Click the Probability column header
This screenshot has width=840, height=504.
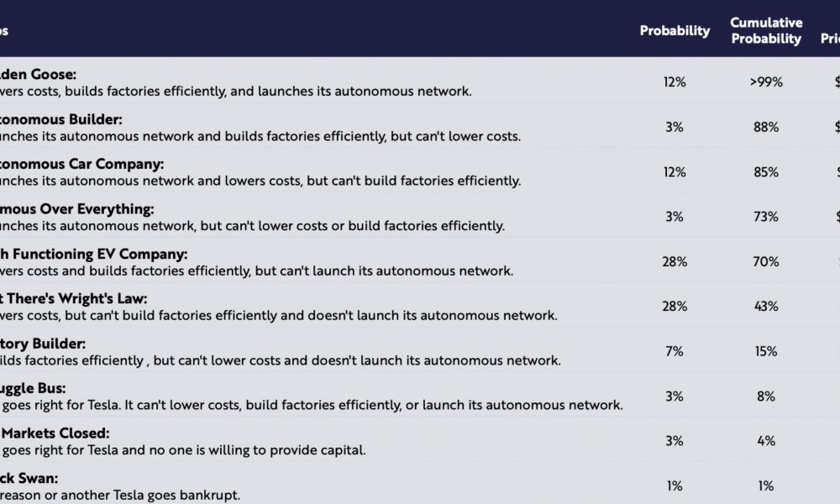coord(675,30)
